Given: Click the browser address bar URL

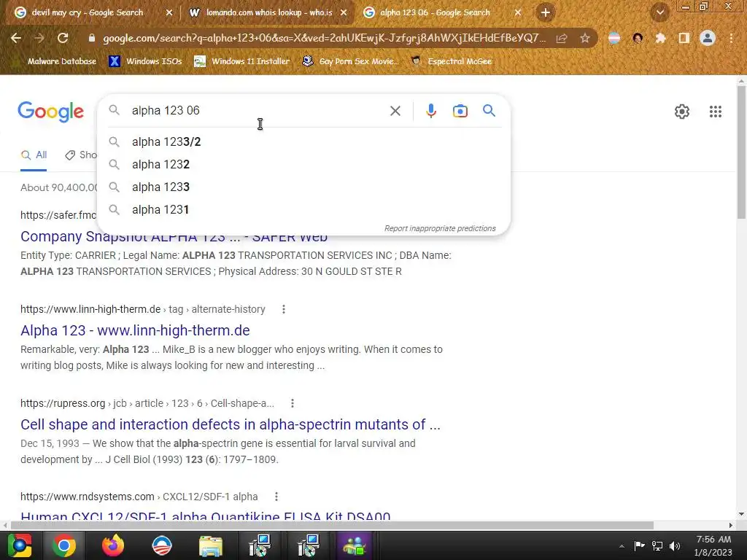Looking at the screenshot, I should tap(324, 38).
